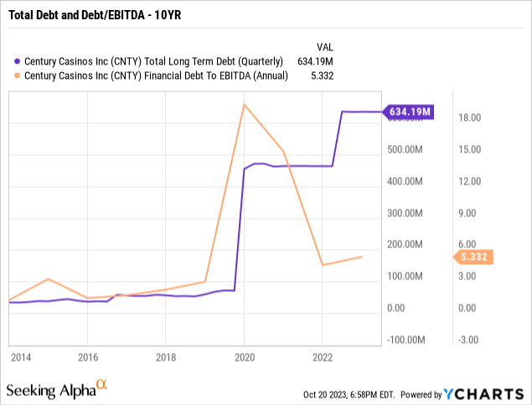Click the orange 5.332 value flag
Viewport: 532px width, 405px height.
(473, 257)
